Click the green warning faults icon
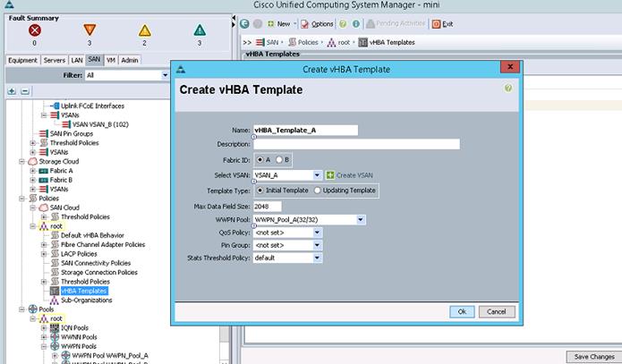 [200, 30]
